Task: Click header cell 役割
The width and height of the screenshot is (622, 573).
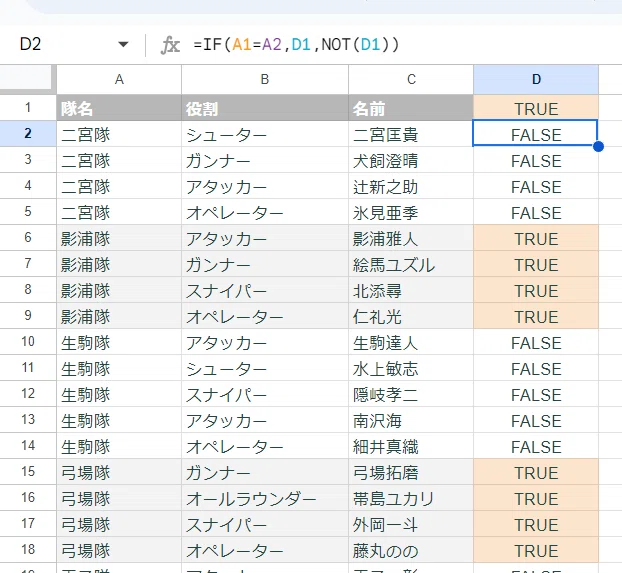Action: click(265, 108)
